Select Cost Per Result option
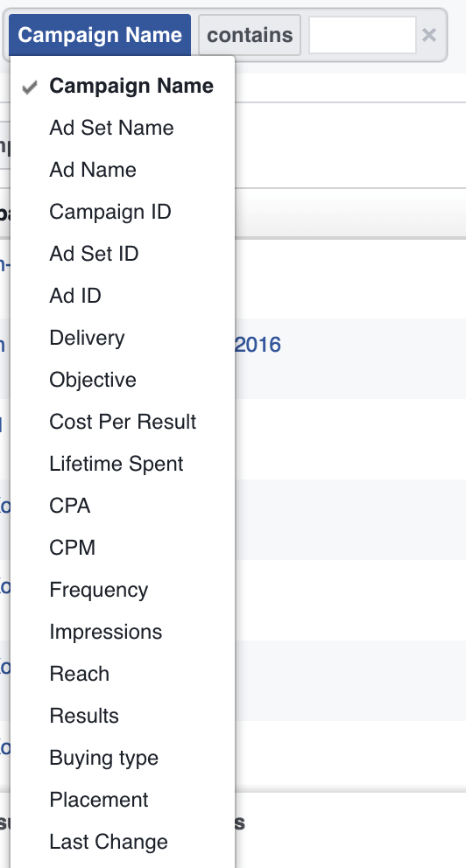 [123, 422]
